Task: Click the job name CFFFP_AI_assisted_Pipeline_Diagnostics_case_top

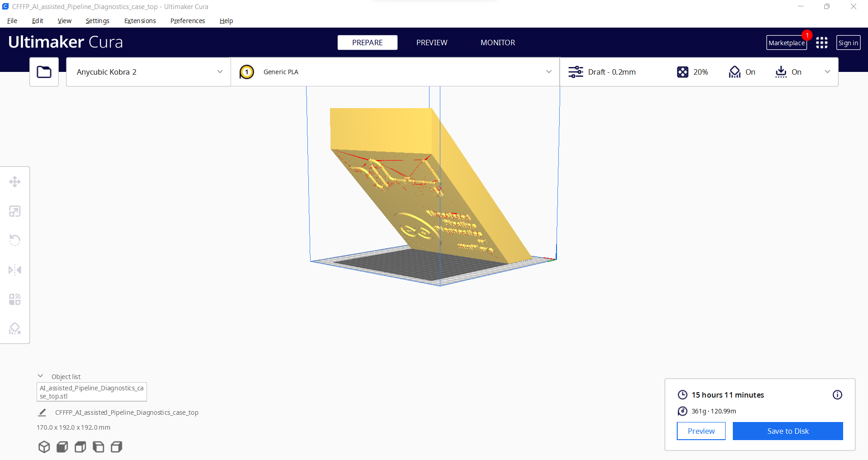Action: coord(127,413)
